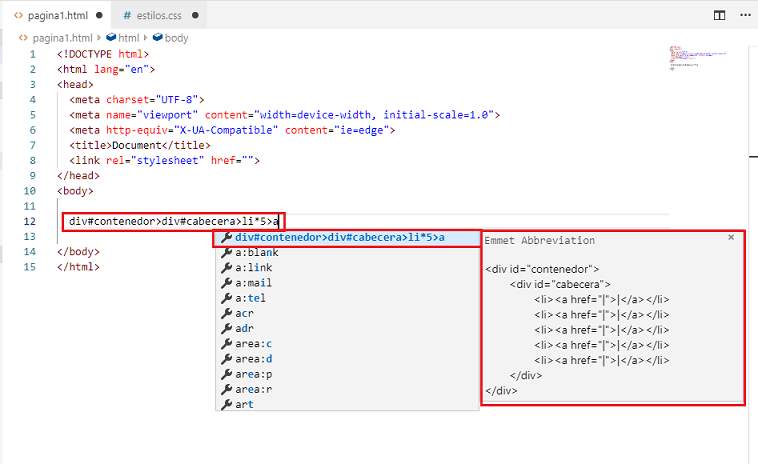The height and width of the screenshot is (464, 758).
Task: Click the wrench icon beside area:d
Action: click(226, 359)
